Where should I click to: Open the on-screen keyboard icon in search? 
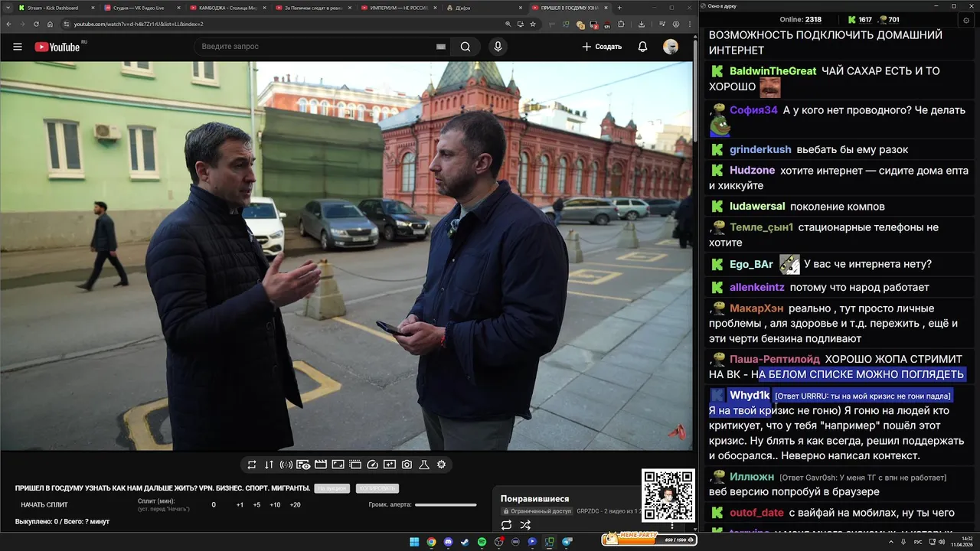click(x=440, y=47)
